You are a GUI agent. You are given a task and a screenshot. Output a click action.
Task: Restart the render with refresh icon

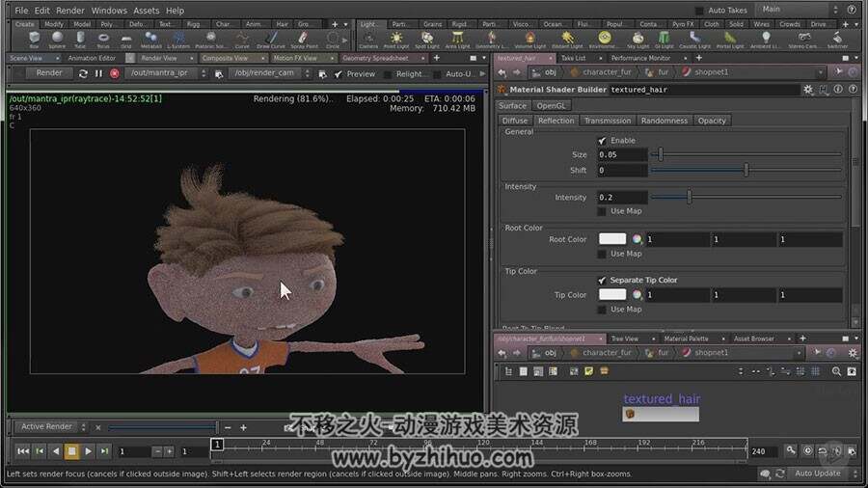[83, 73]
